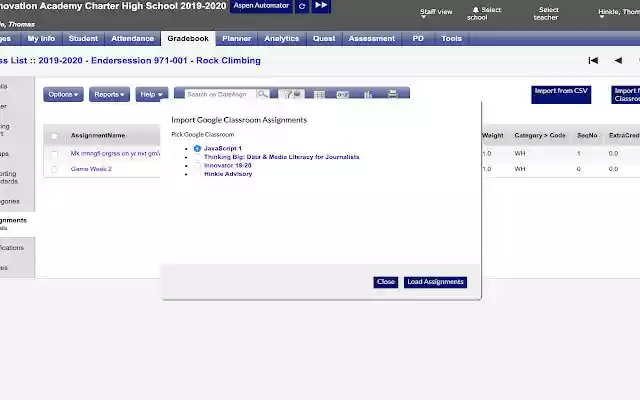The height and width of the screenshot is (400, 640).
Task: Click the Aspen Automator refresh icon
Action: [302, 6]
